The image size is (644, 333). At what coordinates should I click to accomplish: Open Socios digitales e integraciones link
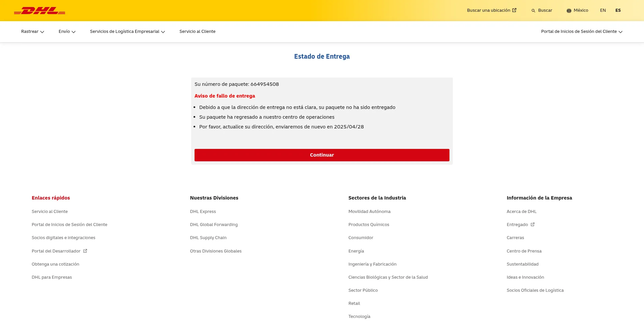click(x=63, y=237)
